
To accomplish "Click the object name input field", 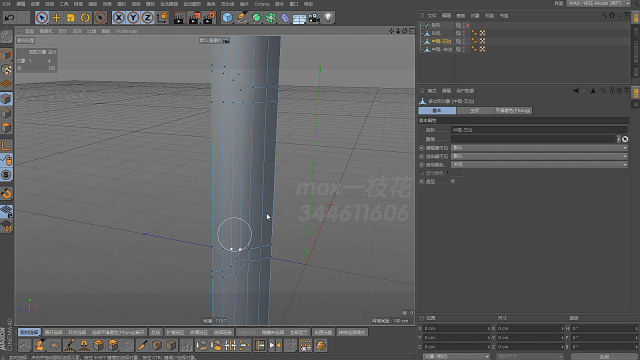I will point(539,130).
